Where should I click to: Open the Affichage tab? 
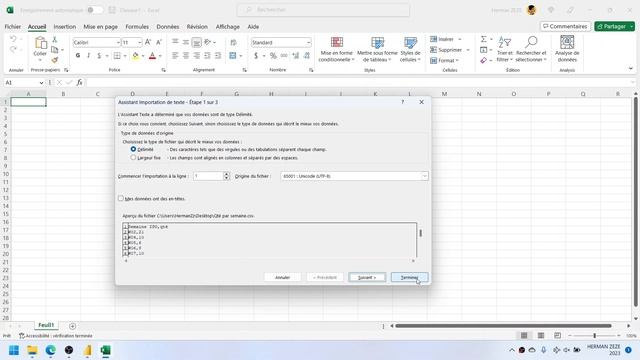point(228,27)
